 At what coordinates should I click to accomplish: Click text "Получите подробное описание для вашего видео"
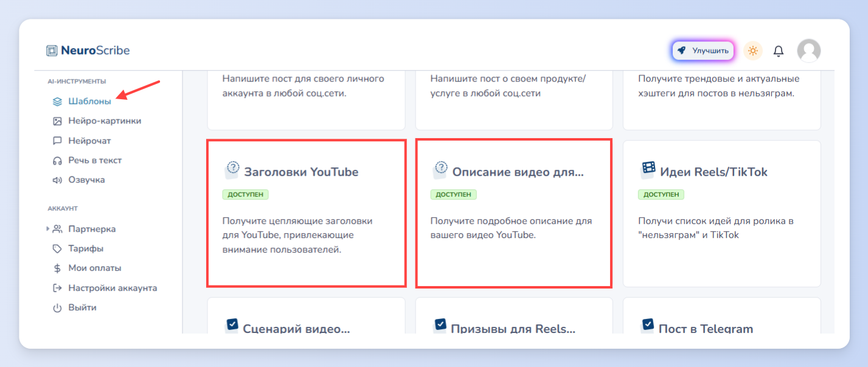(511, 228)
